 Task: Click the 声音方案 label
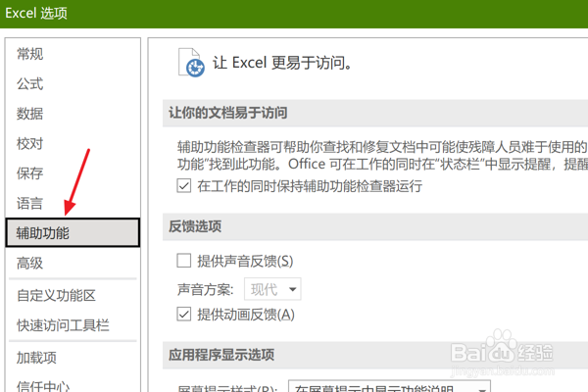coord(205,290)
